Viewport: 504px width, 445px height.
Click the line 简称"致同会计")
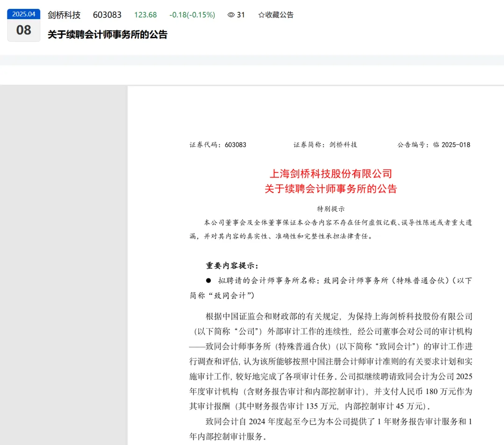tap(222, 296)
